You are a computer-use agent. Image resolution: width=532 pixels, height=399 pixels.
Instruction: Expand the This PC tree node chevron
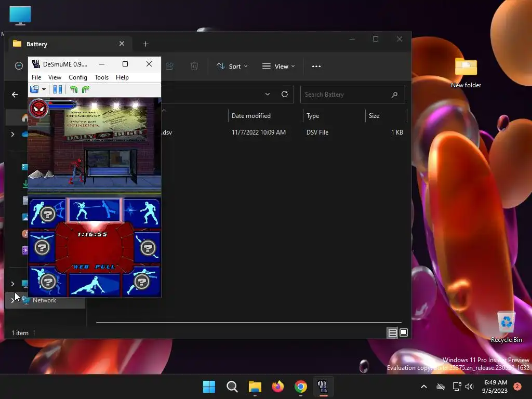[x=13, y=284]
